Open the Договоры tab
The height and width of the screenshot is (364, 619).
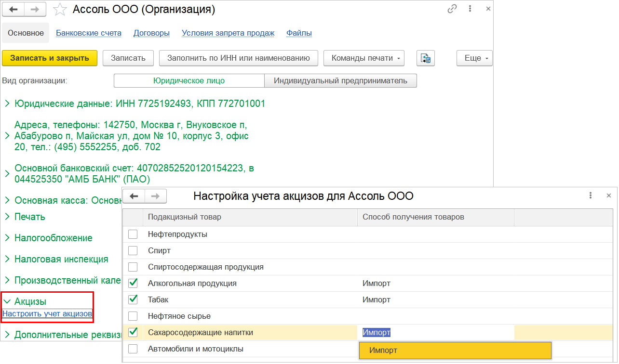151,33
